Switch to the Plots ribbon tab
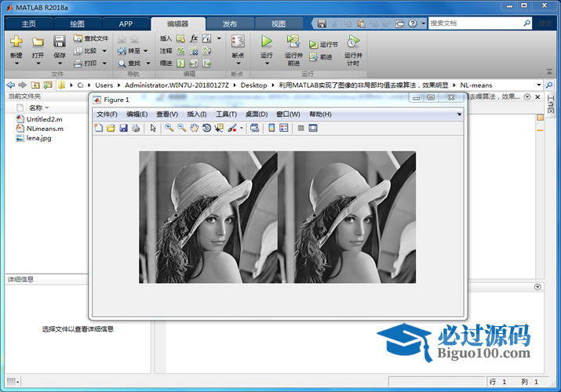The width and height of the screenshot is (561, 392). [x=77, y=24]
